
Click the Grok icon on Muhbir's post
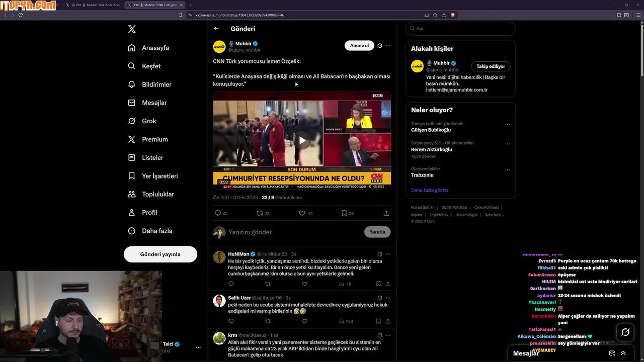click(x=380, y=46)
